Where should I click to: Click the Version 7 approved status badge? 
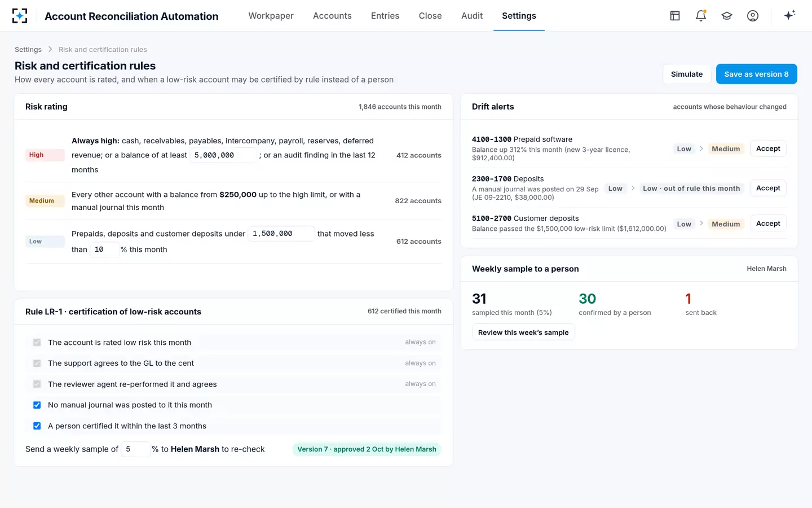tap(367, 449)
